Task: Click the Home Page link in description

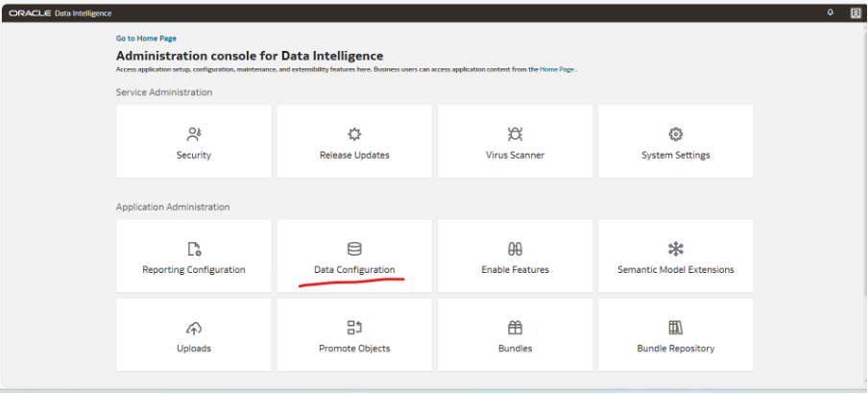Action: tap(557, 69)
